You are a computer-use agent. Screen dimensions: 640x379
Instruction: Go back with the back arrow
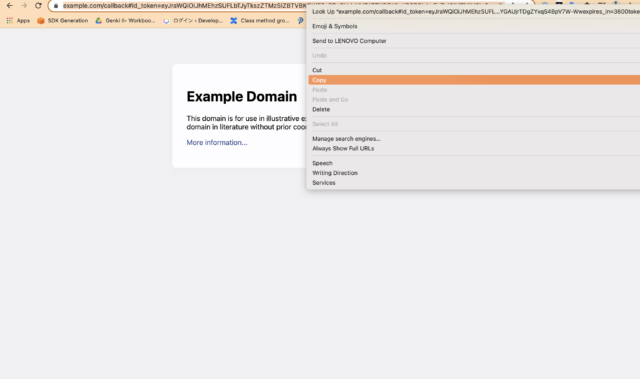[9, 6]
